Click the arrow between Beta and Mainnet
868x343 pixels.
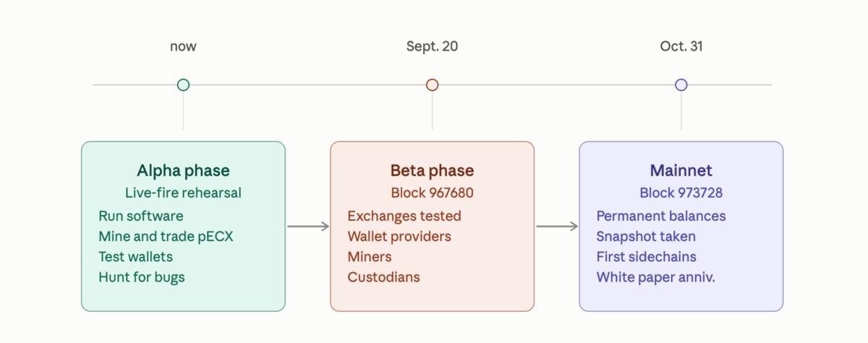[557, 226]
